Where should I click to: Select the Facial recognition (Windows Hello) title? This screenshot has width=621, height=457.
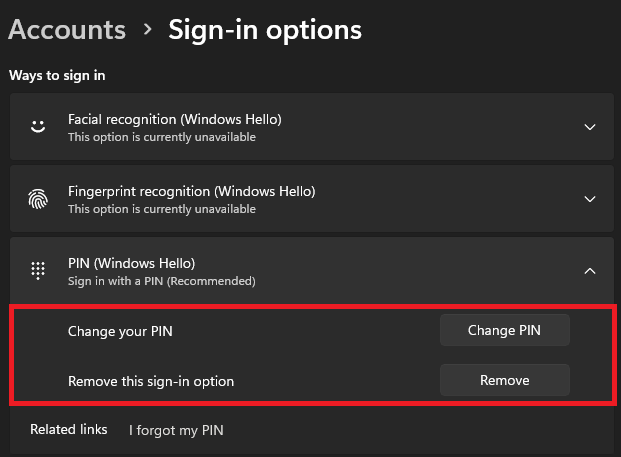[174, 119]
